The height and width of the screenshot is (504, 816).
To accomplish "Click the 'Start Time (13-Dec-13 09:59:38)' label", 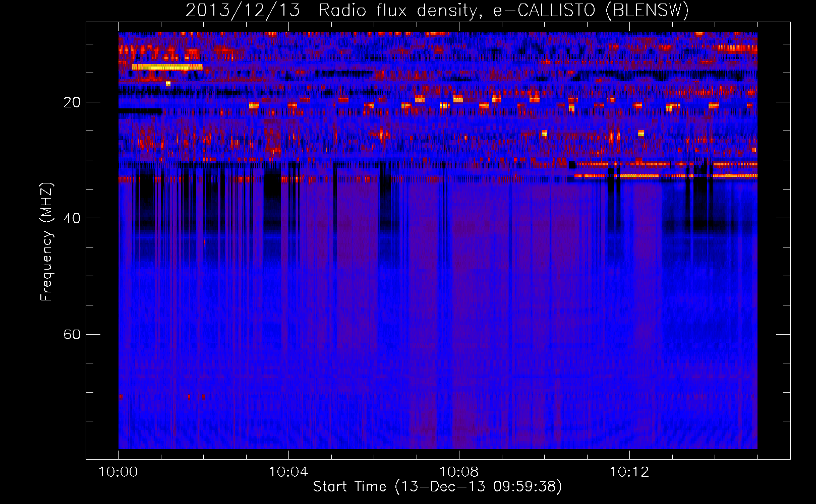I will [x=437, y=487].
